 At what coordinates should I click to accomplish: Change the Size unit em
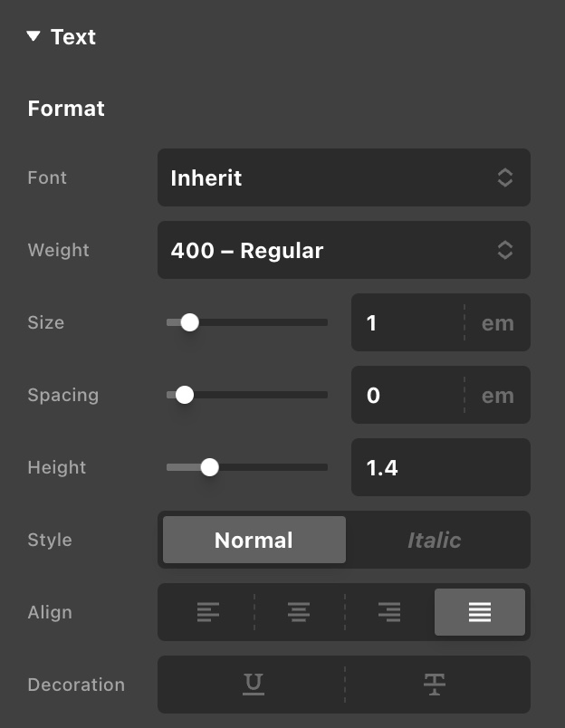tap(498, 323)
